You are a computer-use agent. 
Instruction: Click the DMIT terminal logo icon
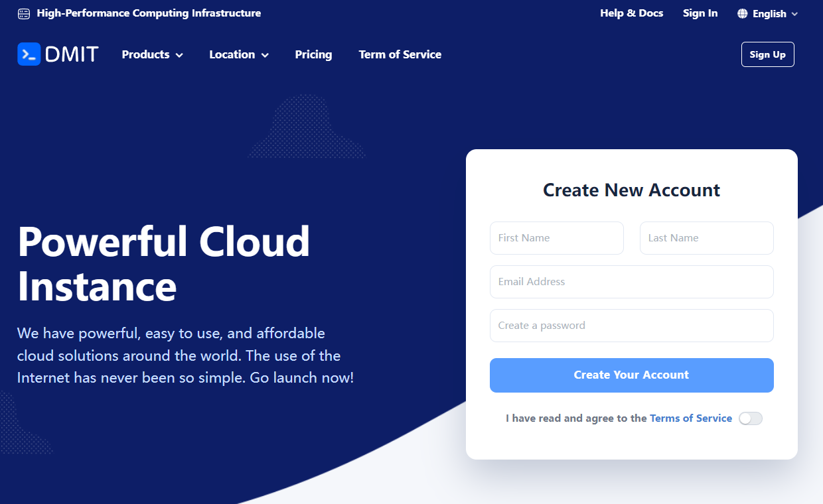tap(29, 54)
